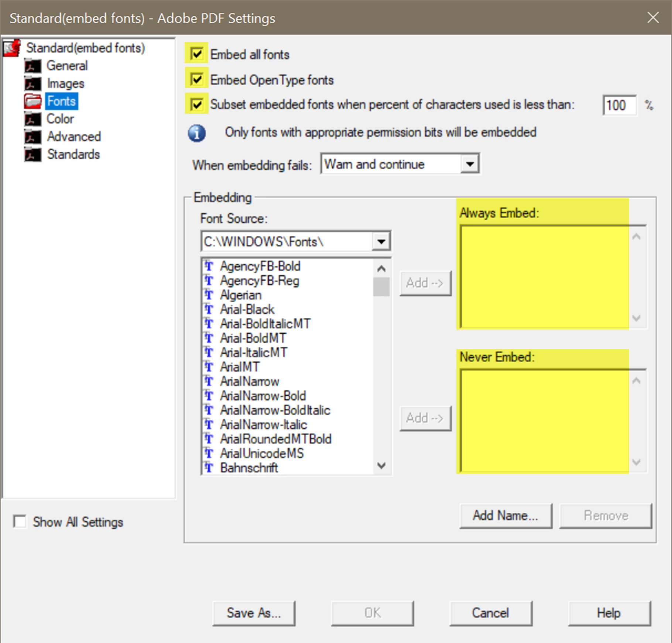This screenshot has height=643, width=672.
Task: Enable the Show All Settings checkbox
Action: [x=20, y=522]
